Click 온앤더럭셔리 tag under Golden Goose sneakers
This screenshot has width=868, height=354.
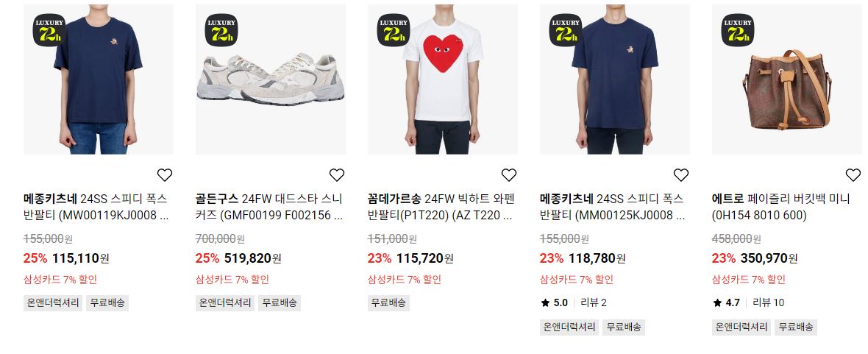click(225, 303)
